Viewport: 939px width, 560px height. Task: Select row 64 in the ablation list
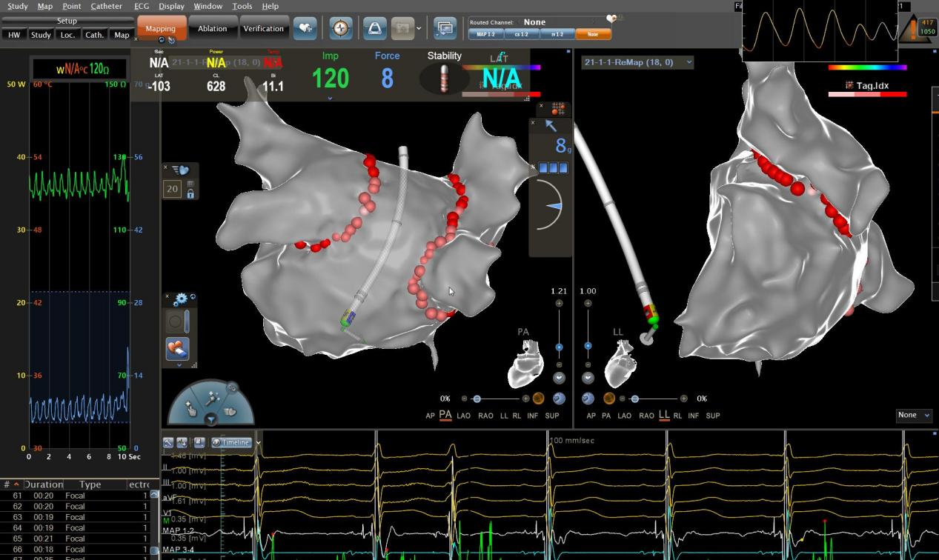pyautogui.click(x=74, y=528)
